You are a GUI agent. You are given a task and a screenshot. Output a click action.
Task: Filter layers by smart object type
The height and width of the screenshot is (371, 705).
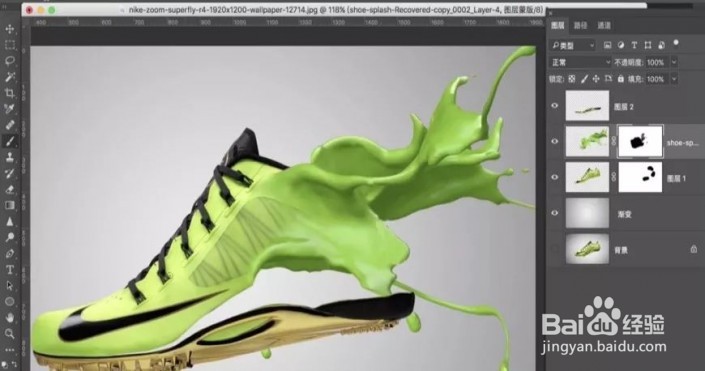tap(661, 45)
